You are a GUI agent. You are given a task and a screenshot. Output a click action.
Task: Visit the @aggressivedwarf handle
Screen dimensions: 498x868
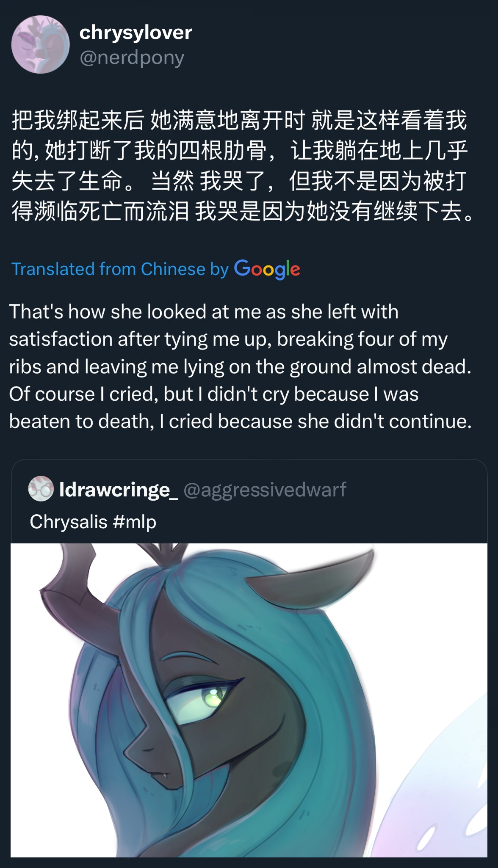[x=265, y=490]
